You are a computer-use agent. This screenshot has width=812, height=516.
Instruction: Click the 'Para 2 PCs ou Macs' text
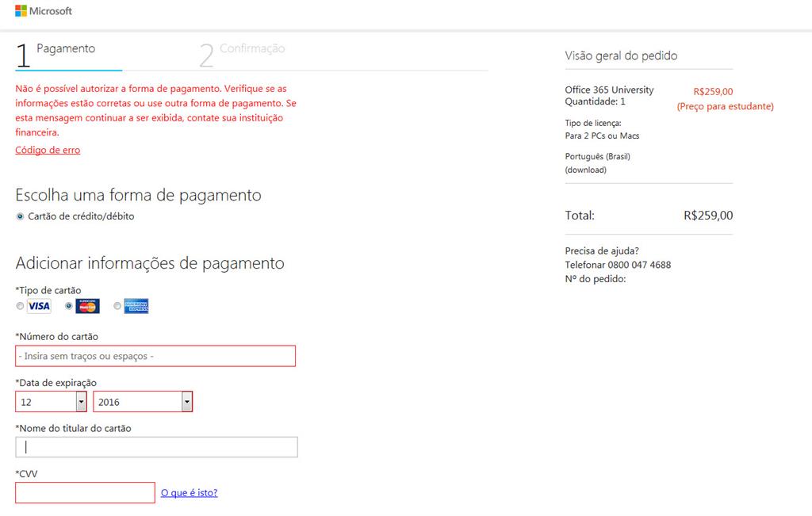[x=602, y=136]
